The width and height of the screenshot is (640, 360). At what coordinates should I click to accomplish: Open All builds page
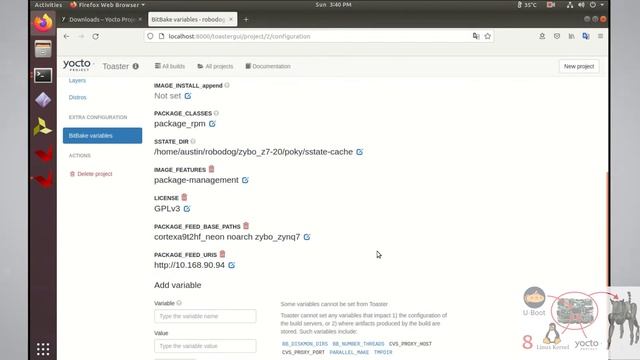click(170, 66)
